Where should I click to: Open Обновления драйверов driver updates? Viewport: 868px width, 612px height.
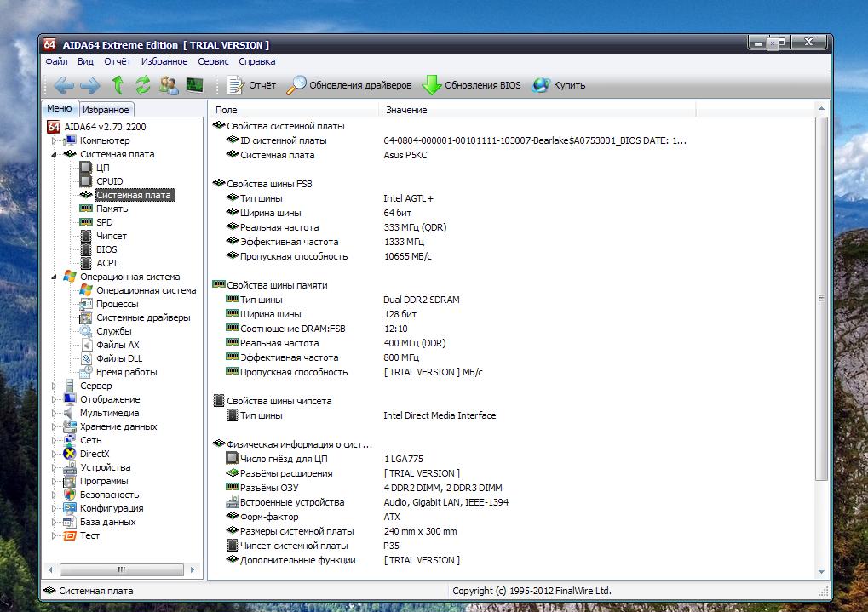coord(349,85)
